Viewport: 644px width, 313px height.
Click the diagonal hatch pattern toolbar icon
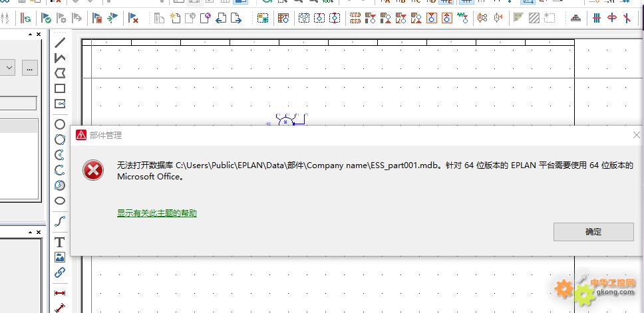[534, 18]
